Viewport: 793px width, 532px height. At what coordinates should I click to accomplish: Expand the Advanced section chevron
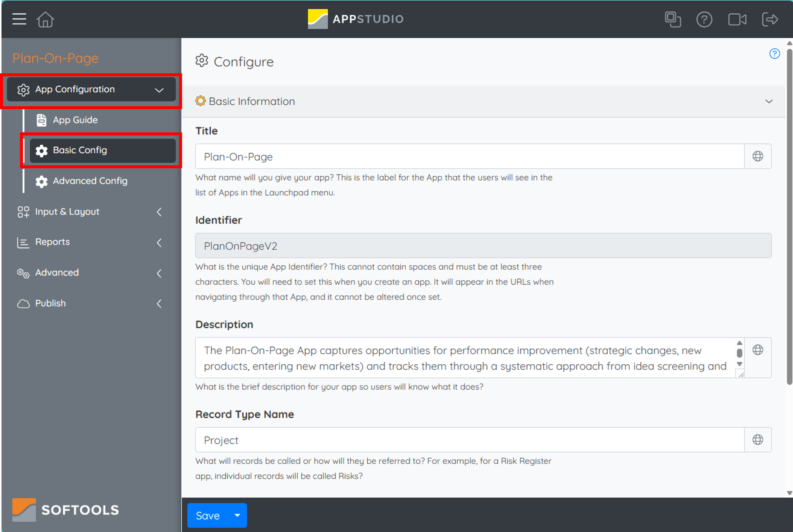click(x=159, y=273)
